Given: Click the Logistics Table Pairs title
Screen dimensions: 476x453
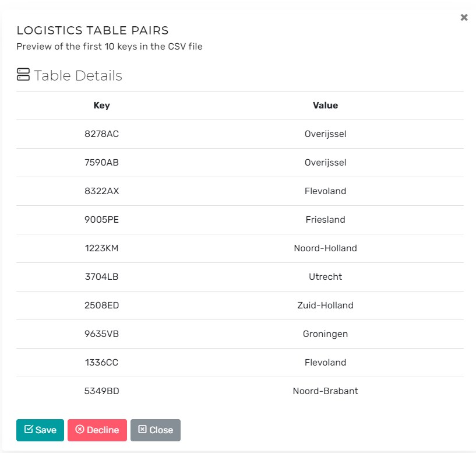Looking at the screenshot, I should 93,31.
